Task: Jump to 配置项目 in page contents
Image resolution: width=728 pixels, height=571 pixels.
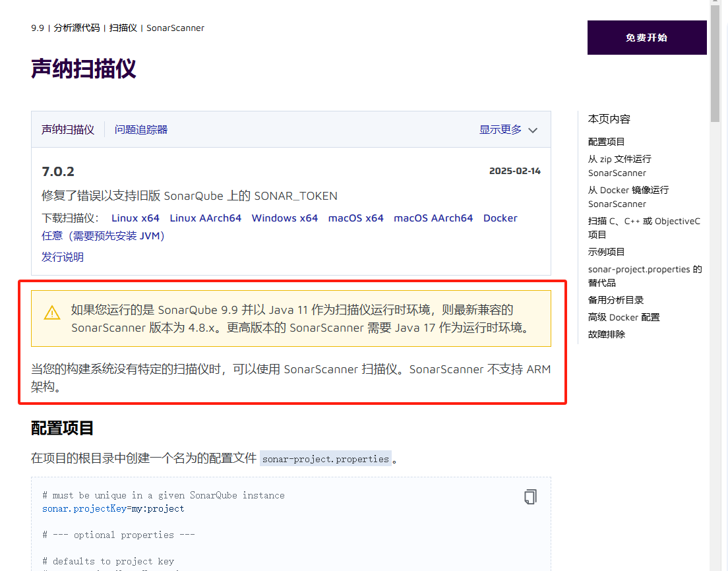Action: [607, 142]
